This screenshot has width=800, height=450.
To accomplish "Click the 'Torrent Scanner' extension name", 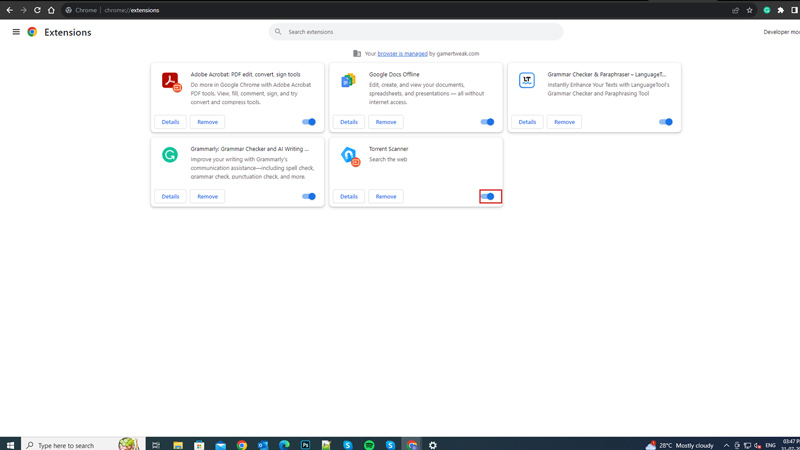I will [x=389, y=149].
